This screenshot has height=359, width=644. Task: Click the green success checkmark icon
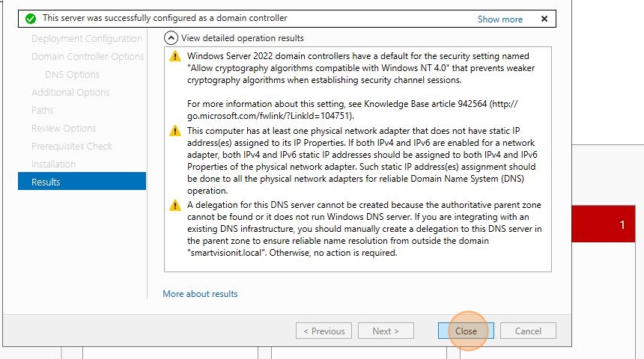pos(31,19)
